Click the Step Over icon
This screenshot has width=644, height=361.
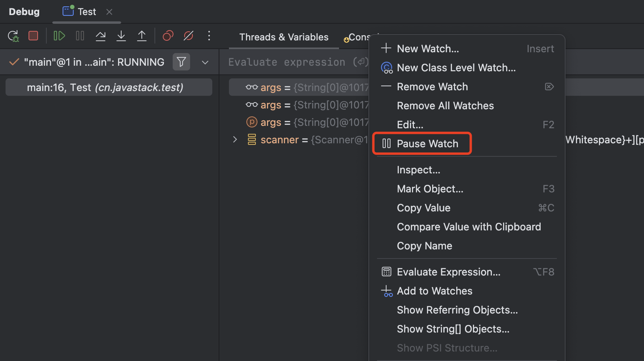tap(101, 36)
